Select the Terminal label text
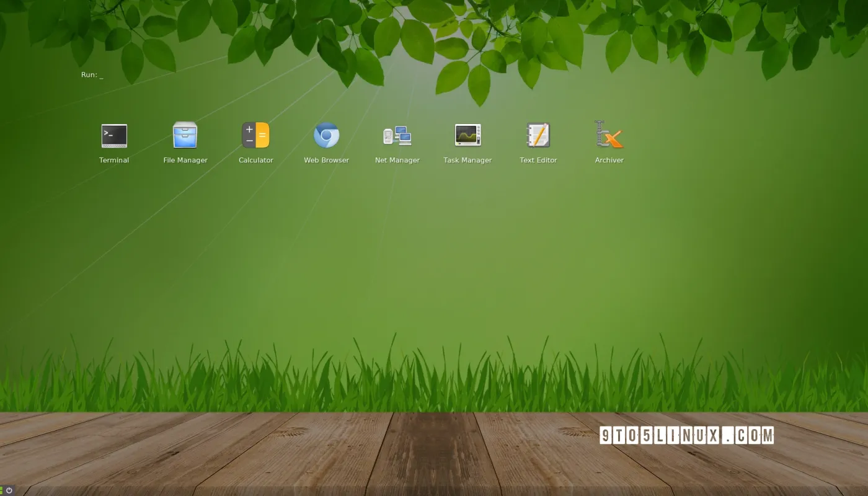This screenshot has width=868, height=496. (x=114, y=160)
